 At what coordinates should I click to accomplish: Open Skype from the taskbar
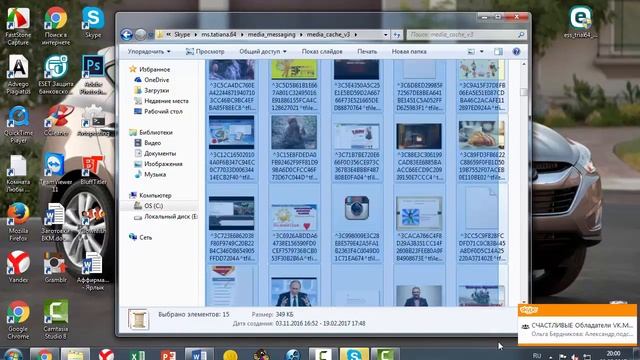click(354, 354)
